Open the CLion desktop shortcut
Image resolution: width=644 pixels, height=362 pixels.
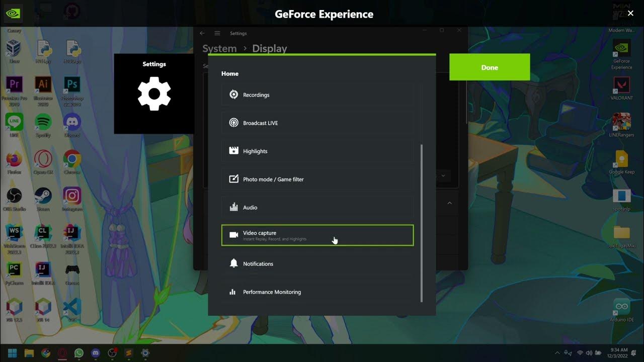[x=43, y=239]
